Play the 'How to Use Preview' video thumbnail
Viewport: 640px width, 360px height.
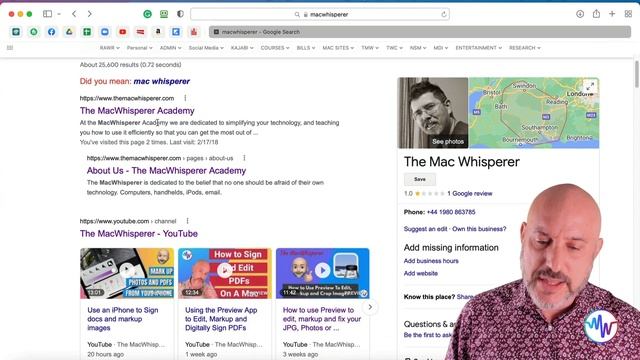point(322,273)
